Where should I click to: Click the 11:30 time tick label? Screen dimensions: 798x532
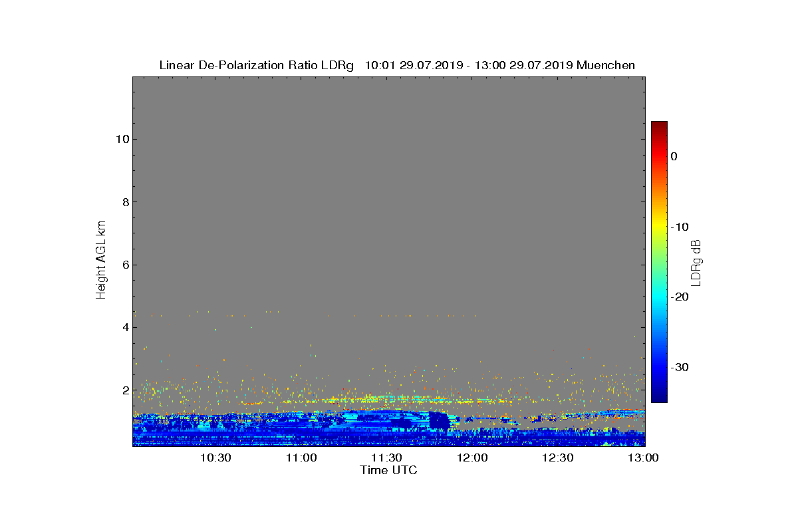[386, 458]
